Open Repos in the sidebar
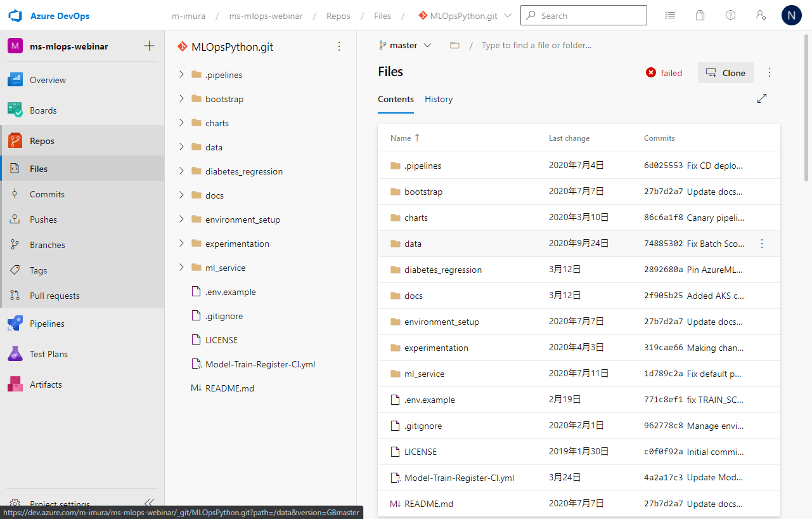The height and width of the screenshot is (519, 812). coord(82,141)
